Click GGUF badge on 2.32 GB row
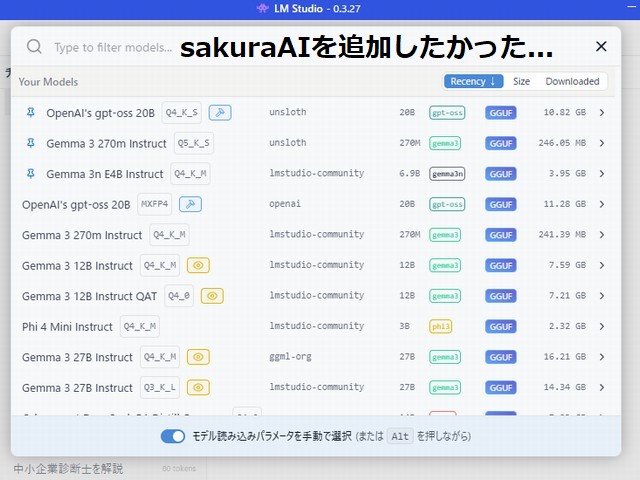Screen dimensions: 640x480 click(x=501, y=327)
